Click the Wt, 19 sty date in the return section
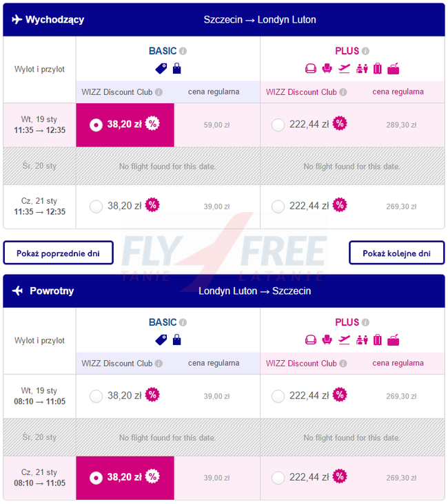The image size is (448, 504). point(40,390)
